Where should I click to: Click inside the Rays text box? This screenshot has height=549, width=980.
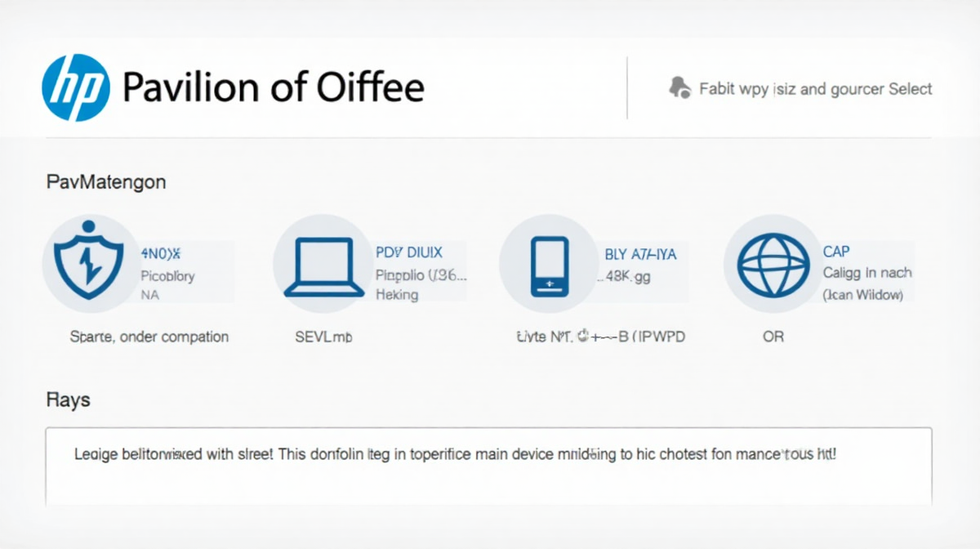pos(488,466)
